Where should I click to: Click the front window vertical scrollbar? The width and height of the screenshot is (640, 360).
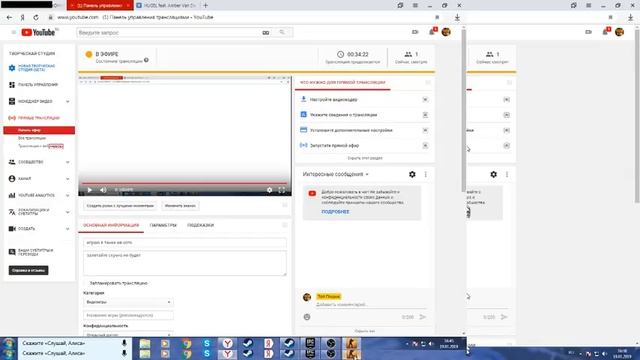pos(464,110)
